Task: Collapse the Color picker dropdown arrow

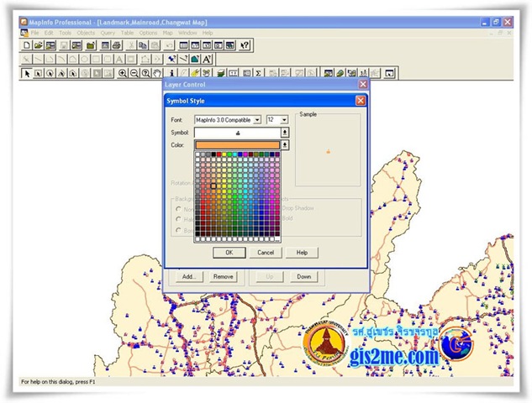Action: point(285,145)
